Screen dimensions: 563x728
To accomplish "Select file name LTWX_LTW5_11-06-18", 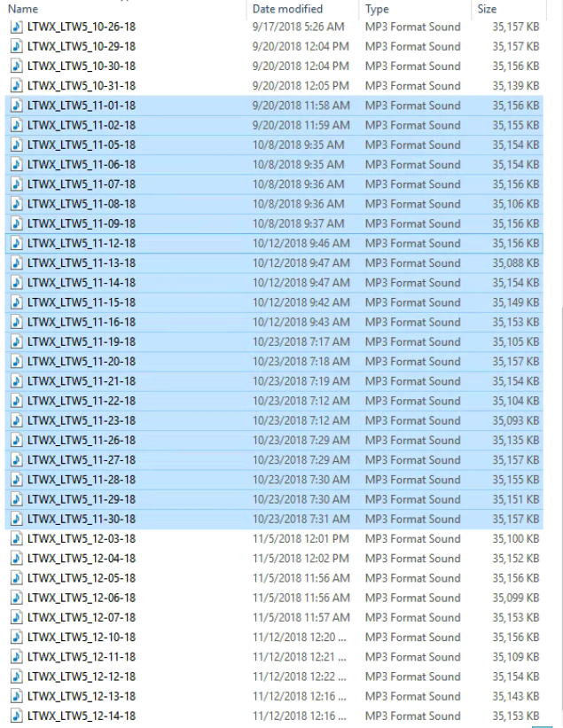I will 82,165.
